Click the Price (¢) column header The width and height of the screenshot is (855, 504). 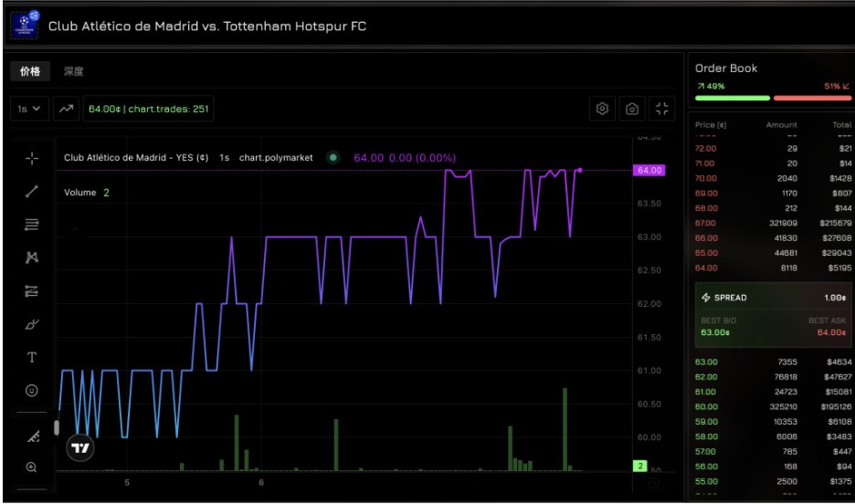(711, 125)
